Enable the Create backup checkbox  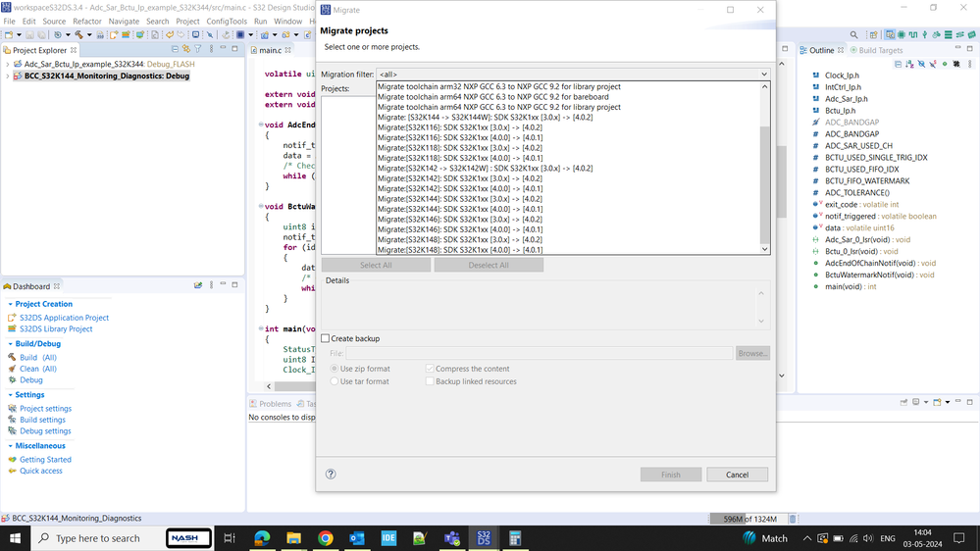point(326,338)
